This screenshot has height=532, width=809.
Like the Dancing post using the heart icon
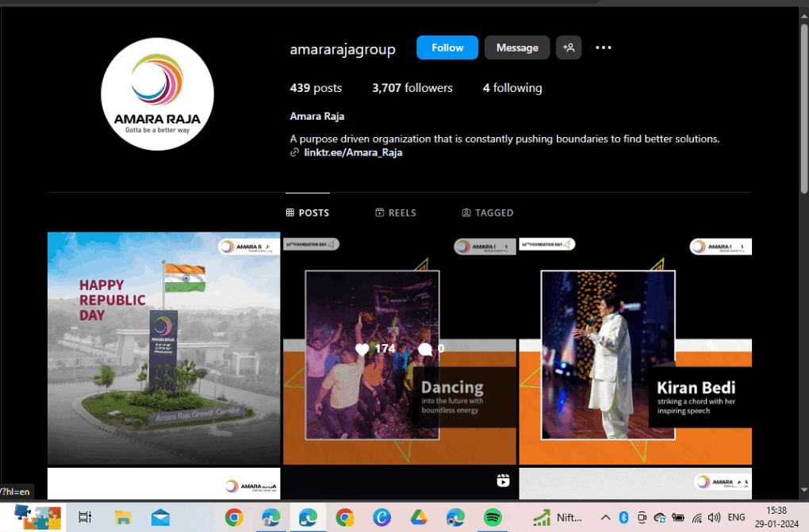[x=362, y=349]
